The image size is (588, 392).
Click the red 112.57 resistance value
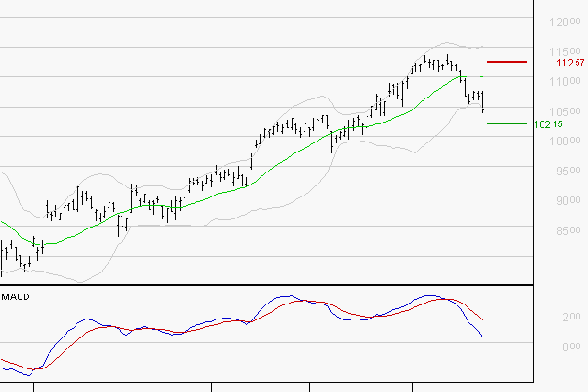click(571, 62)
